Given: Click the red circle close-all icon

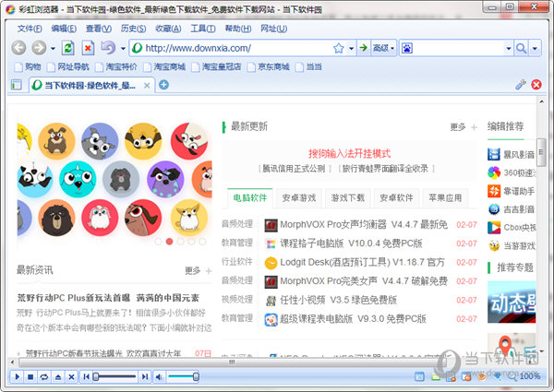Looking at the screenshot, I should [x=536, y=85].
